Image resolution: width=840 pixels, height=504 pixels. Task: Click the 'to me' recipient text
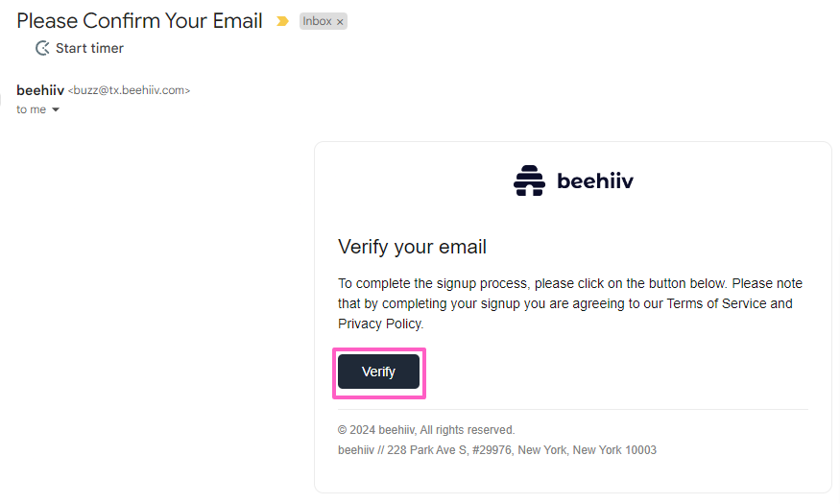[31, 110]
